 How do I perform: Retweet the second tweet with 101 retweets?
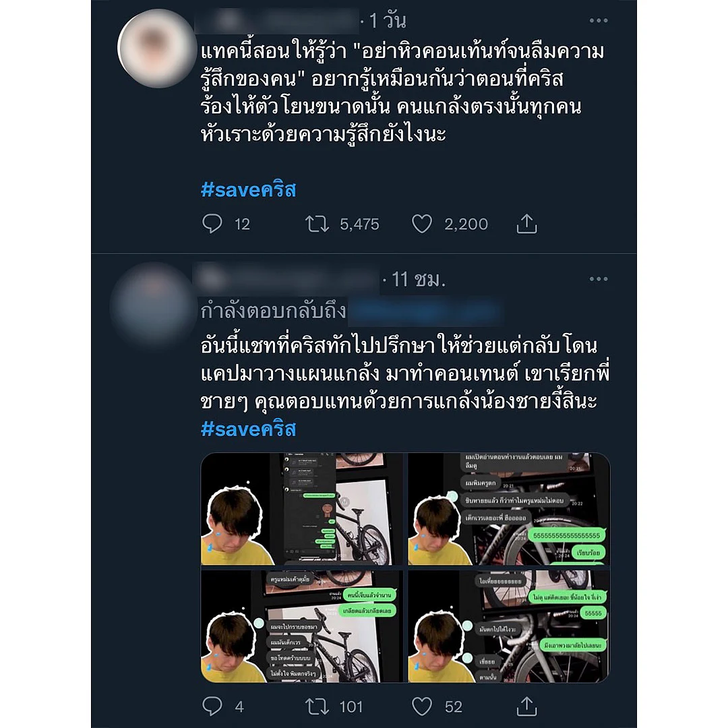click(317, 706)
